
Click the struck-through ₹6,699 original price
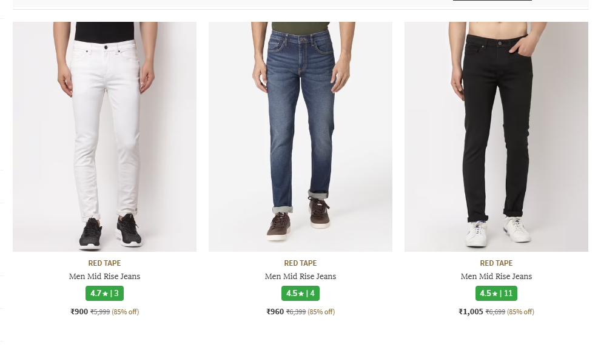[x=496, y=312]
